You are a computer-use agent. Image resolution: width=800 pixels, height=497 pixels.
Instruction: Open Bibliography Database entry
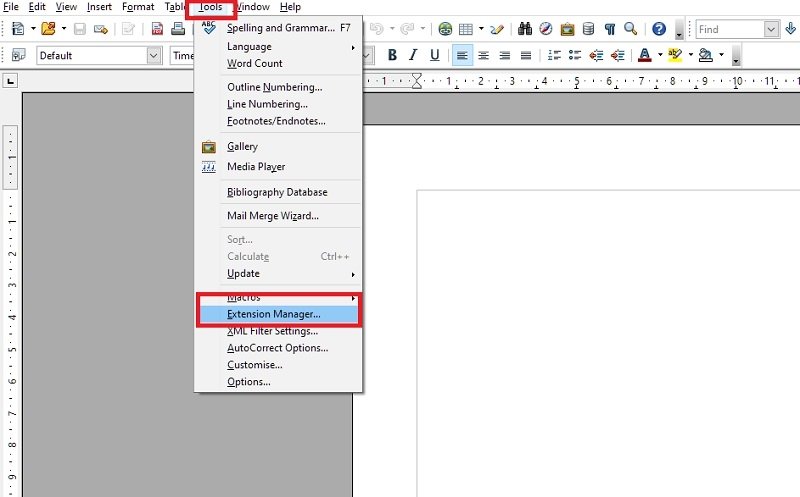click(x=279, y=192)
